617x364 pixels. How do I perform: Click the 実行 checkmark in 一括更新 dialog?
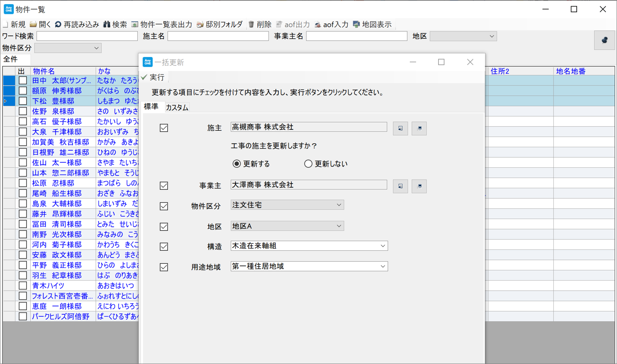[144, 77]
